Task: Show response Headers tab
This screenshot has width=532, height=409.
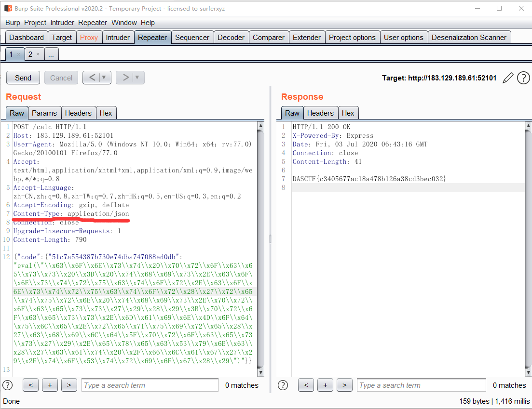Action: (320, 113)
